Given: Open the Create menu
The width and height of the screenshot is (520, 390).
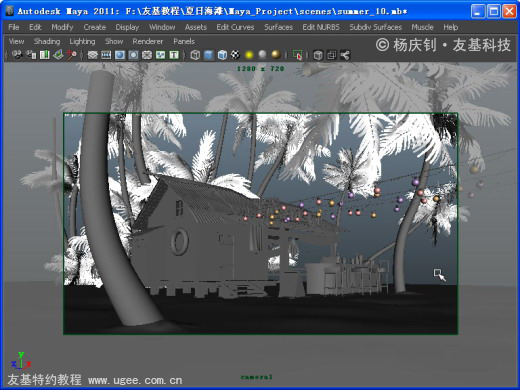Looking at the screenshot, I should [95, 27].
